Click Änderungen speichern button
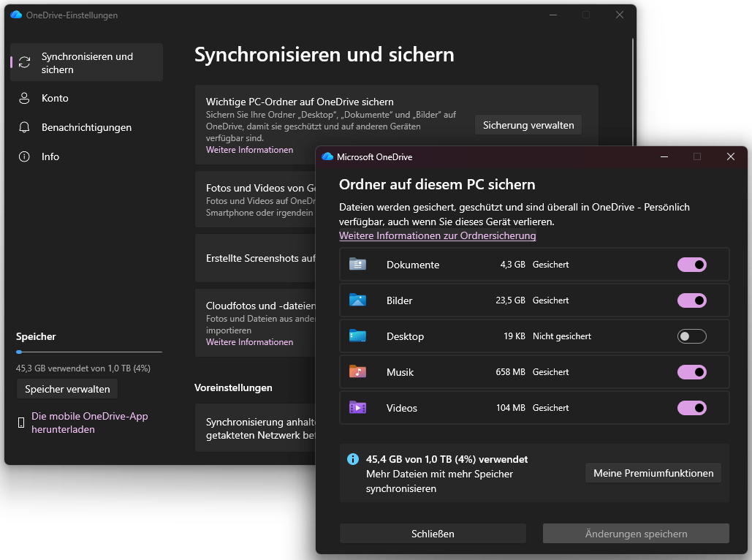Image resolution: width=752 pixels, height=560 pixels. pyautogui.click(x=636, y=534)
